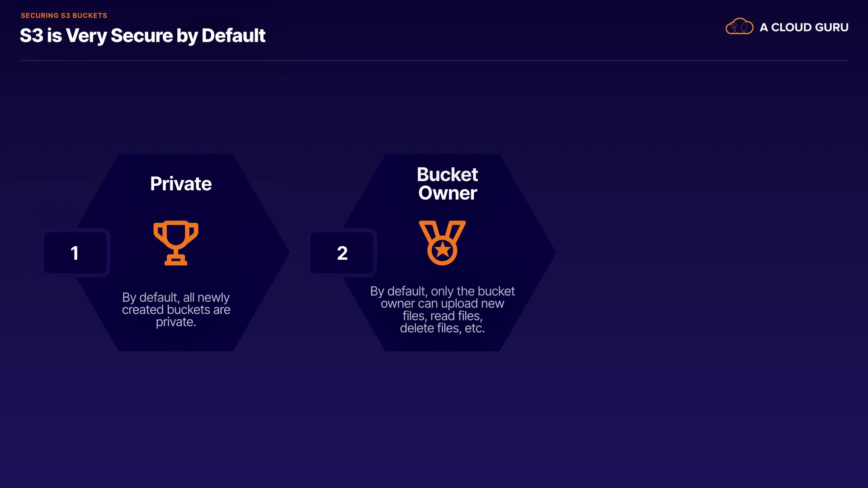This screenshot has width=868, height=488.
Task: Click the "S3 is Very Secure by Default" title
Action: [x=142, y=36]
